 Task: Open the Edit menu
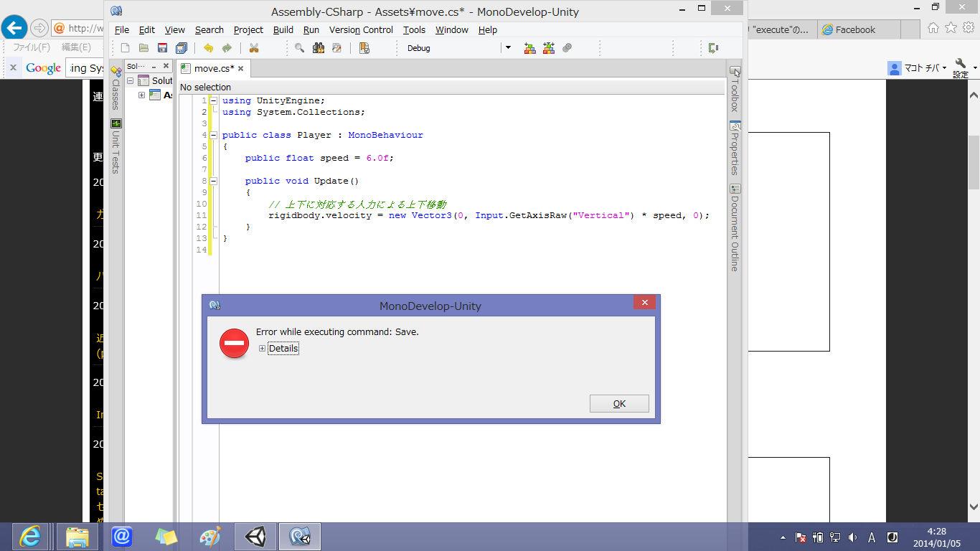pyautogui.click(x=147, y=29)
